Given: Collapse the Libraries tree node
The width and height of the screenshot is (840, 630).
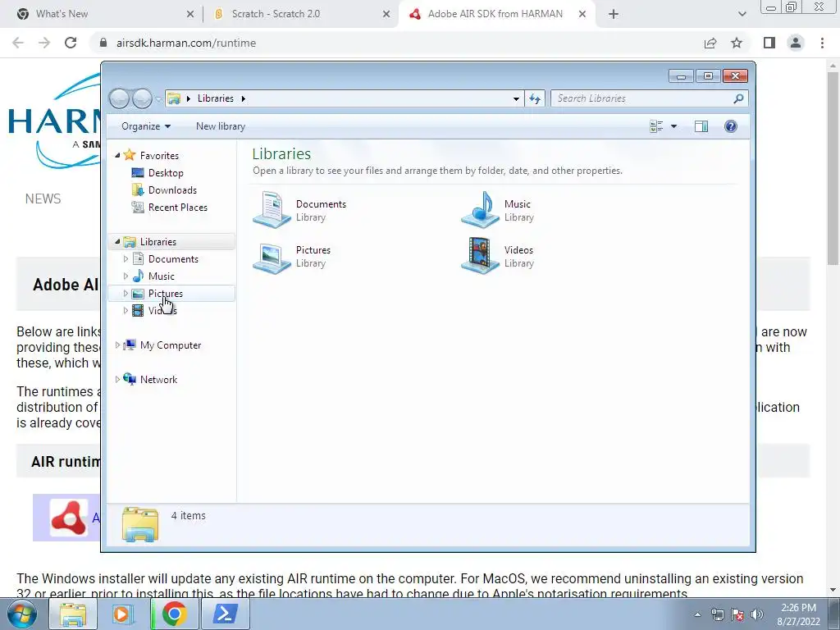Looking at the screenshot, I should tap(118, 242).
